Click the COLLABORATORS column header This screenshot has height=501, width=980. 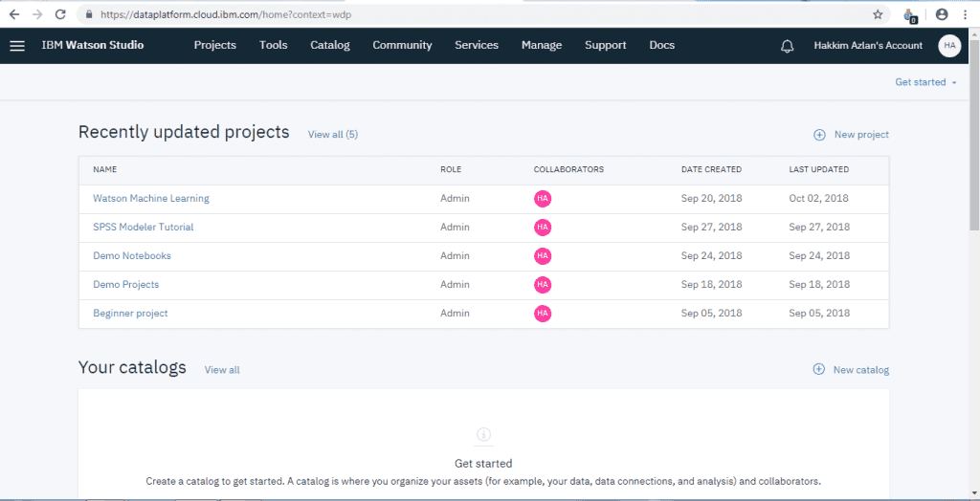(568, 169)
